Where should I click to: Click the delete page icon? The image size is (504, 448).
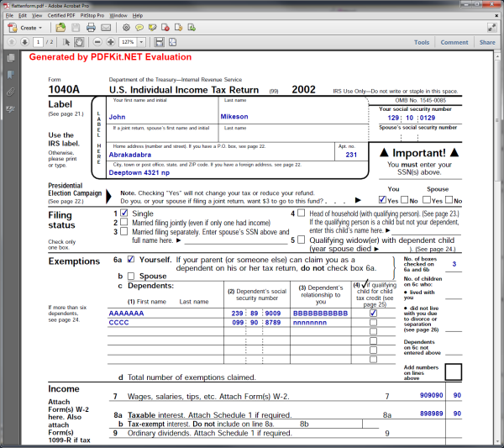click(165, 28)
